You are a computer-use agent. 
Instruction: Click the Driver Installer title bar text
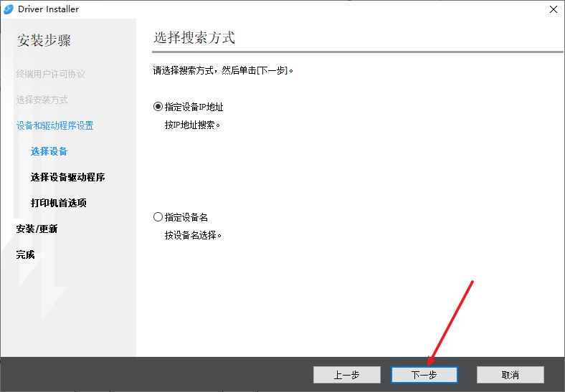(49, 9)
